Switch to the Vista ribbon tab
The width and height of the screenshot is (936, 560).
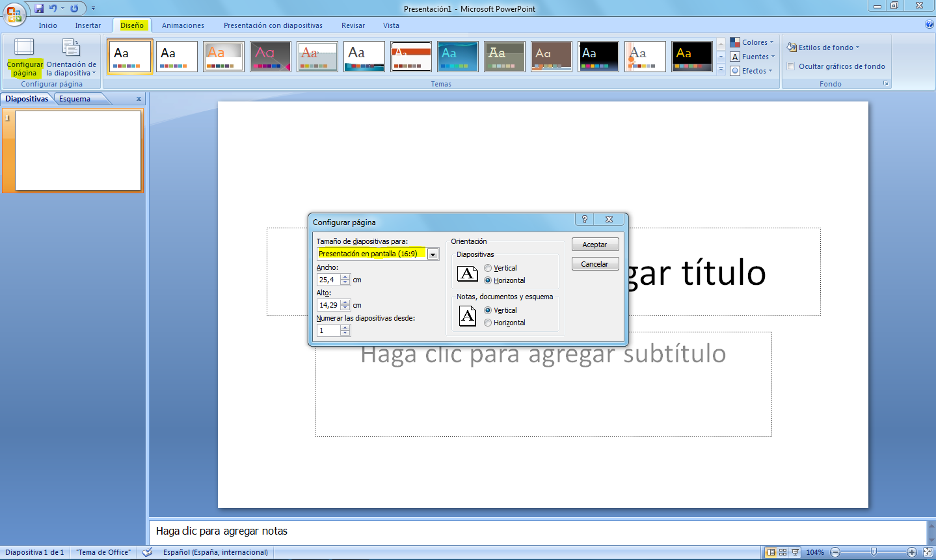pyautogui.click(x=391, y=25)
